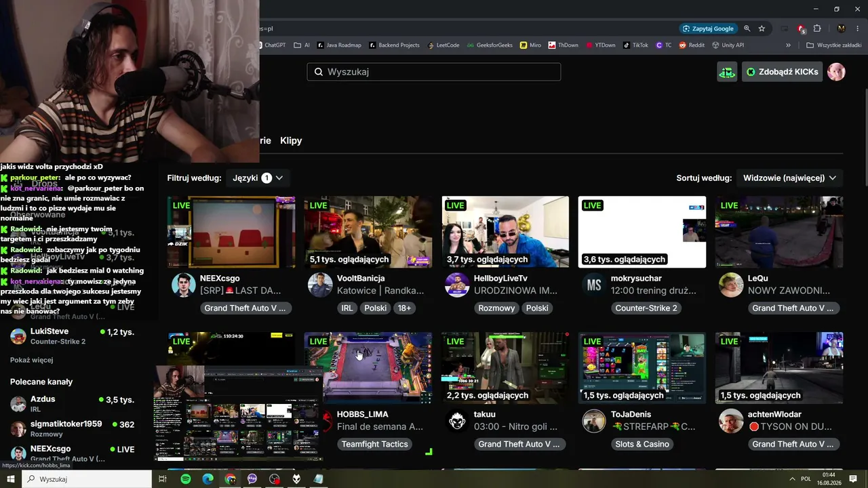Click the Windows taskbar search box
Screen dimensions: 868x488
pyautogui.click(x=87, y=479)
